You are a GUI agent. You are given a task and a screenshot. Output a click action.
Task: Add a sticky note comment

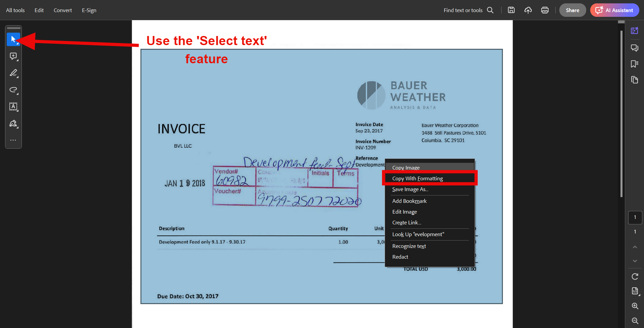tap(13, 56)
